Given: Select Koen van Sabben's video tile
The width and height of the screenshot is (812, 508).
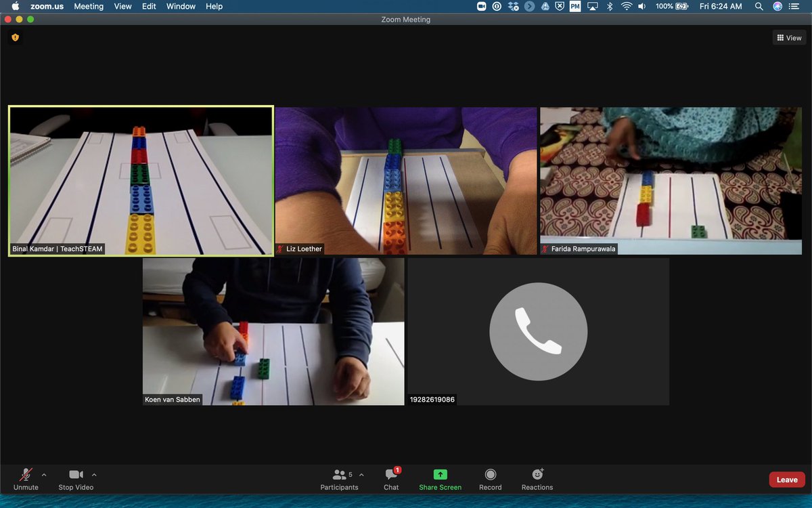Looking at the screenshot, I should tap(273, 331).
